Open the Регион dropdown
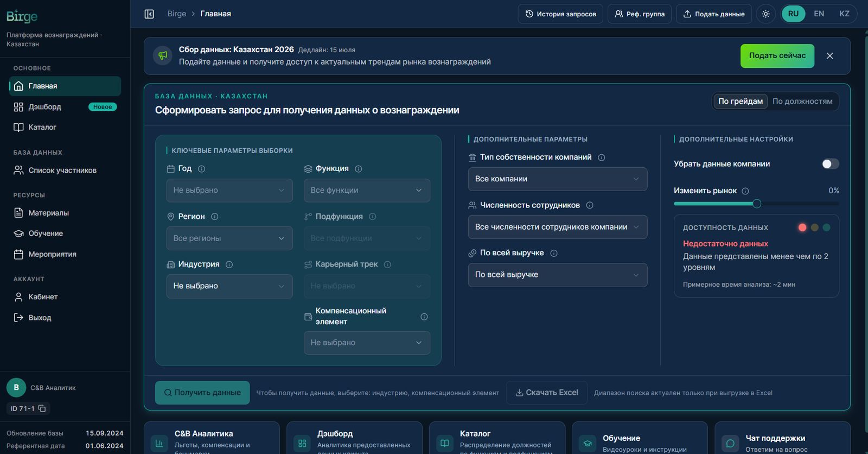The width and height of the screenshot is (868, 454). tap(229, 238)
